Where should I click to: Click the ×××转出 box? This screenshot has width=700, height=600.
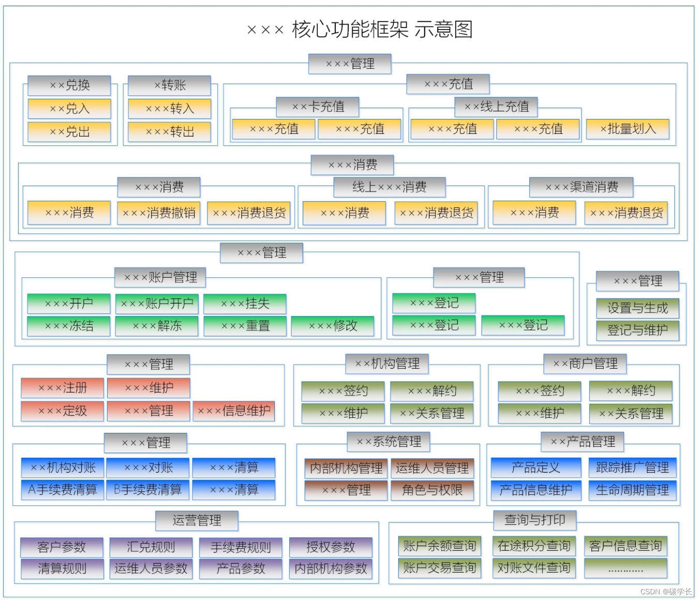coord(170,132)
